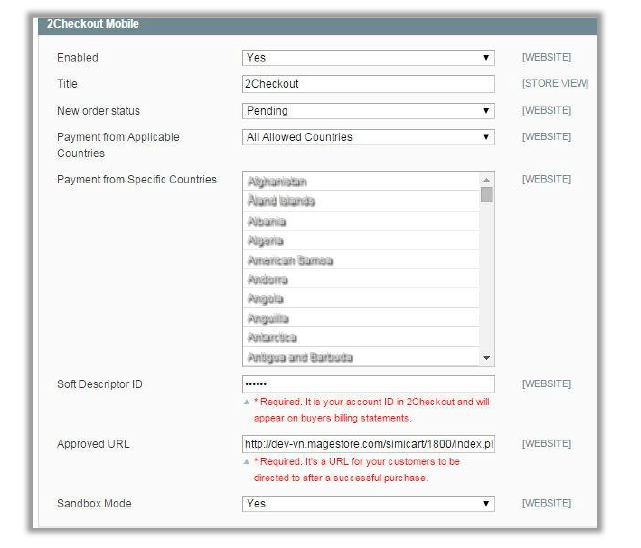Open the New order status dropdown
This screenshot has width=641, height=548.
[x=368, y=111]
